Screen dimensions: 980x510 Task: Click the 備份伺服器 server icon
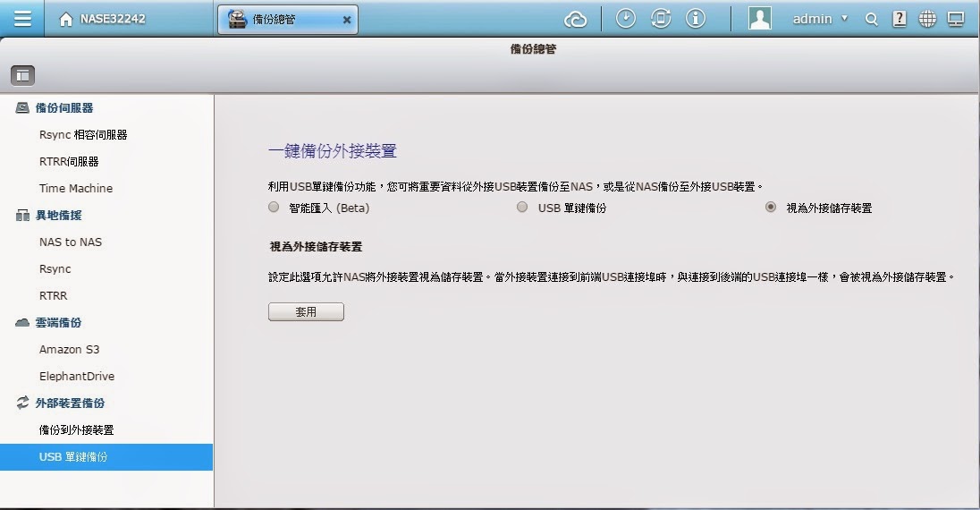21,107
